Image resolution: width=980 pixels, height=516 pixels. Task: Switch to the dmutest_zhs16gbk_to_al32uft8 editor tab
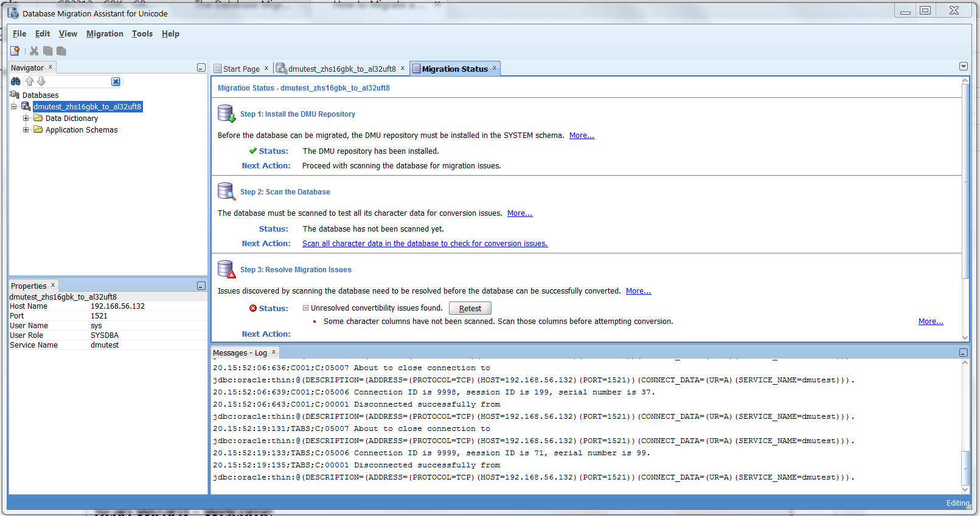click(x=342, y=69)
